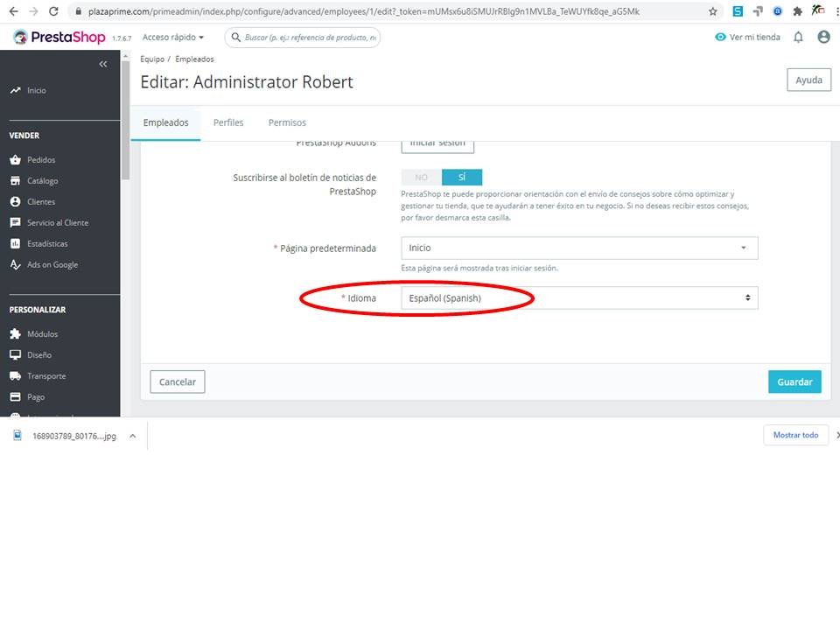Set newsletter subscription to NO
The image size is (840, 630).
[421, 178]
